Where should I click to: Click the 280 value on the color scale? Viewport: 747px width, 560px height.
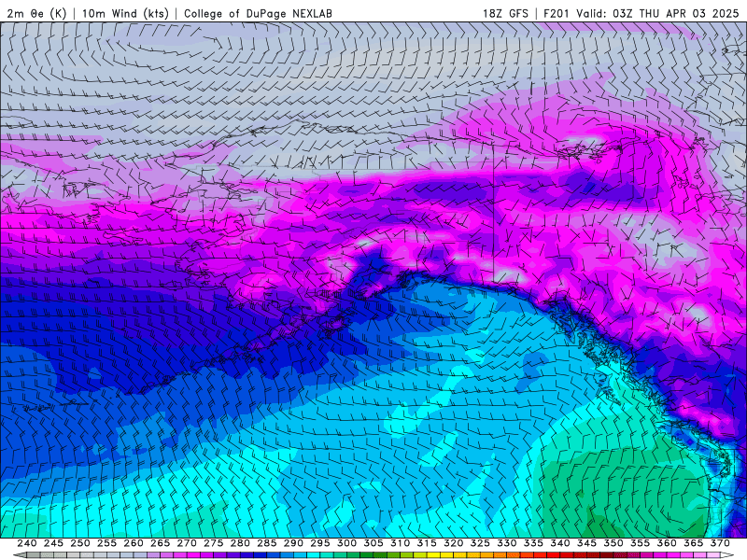click(240, 543)
